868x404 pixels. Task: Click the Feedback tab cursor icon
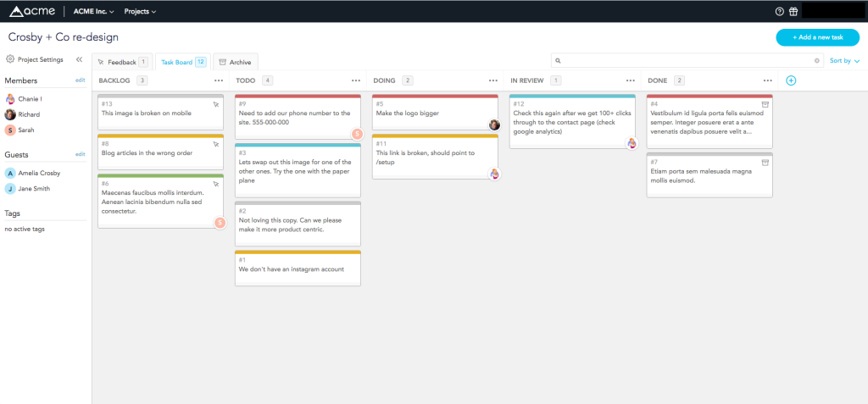[101, 62]
